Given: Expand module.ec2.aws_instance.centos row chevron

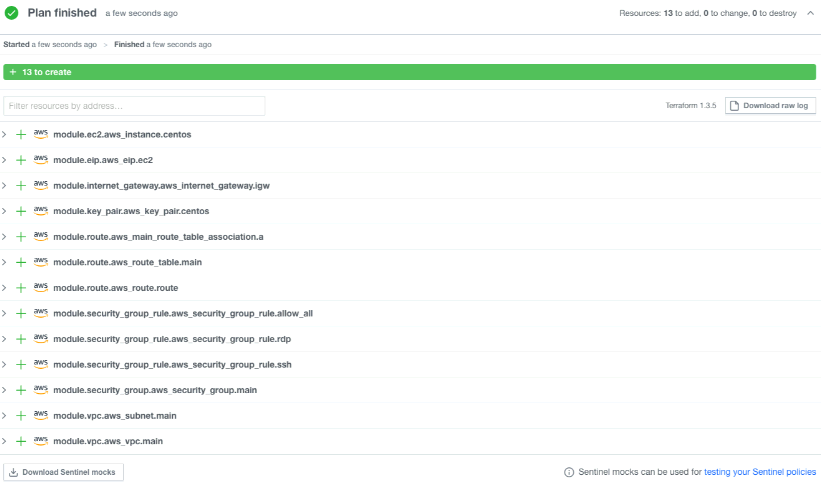Looking at the screenshot, I should click(4, 135).
